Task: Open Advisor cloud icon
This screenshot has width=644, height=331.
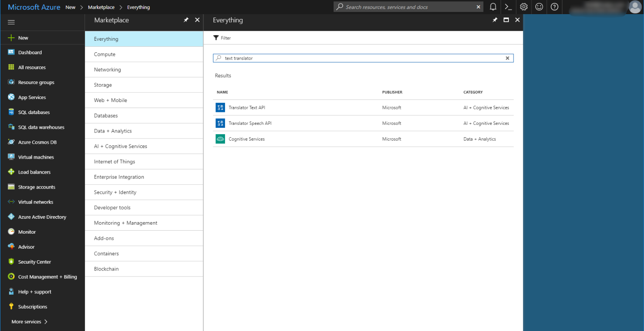Action: pyautogui.click(x=11, y=247)
